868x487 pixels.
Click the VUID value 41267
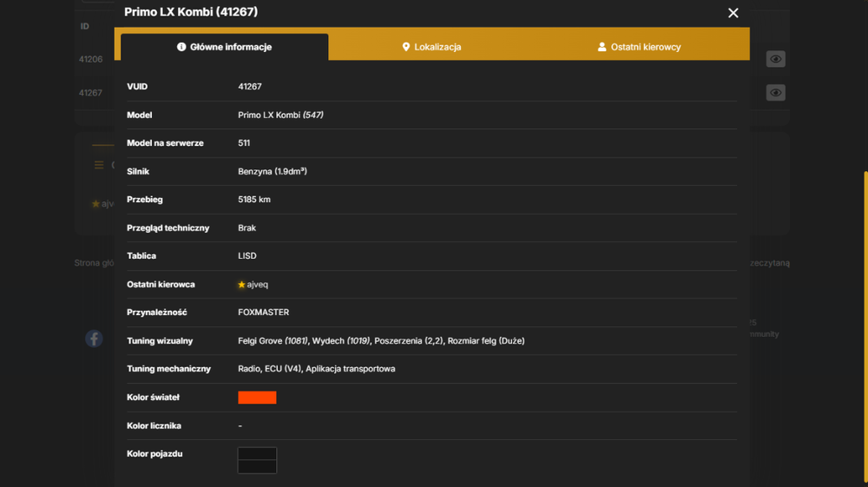click(250, 87)
